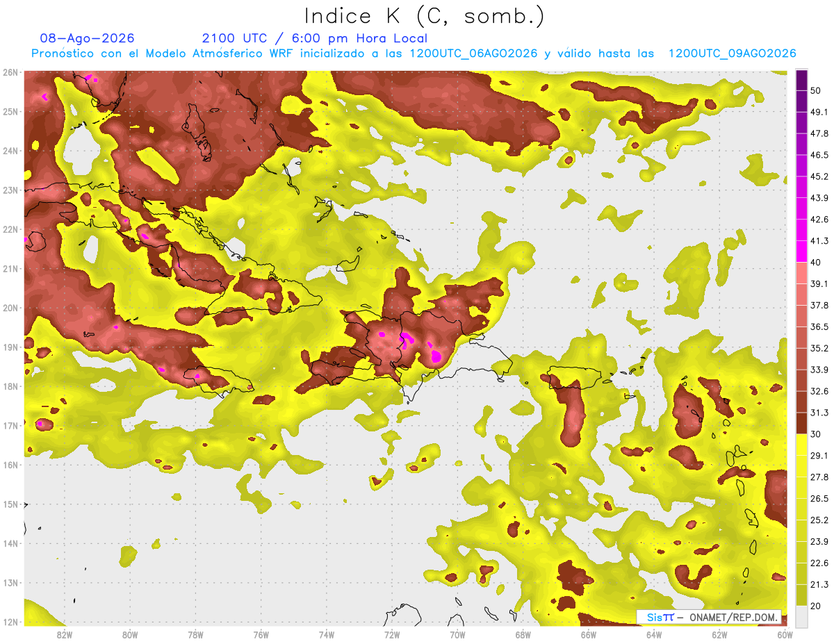Click the colorbar label "20"
The width and height of the screenshot is (834, 644).
[816, 606]
